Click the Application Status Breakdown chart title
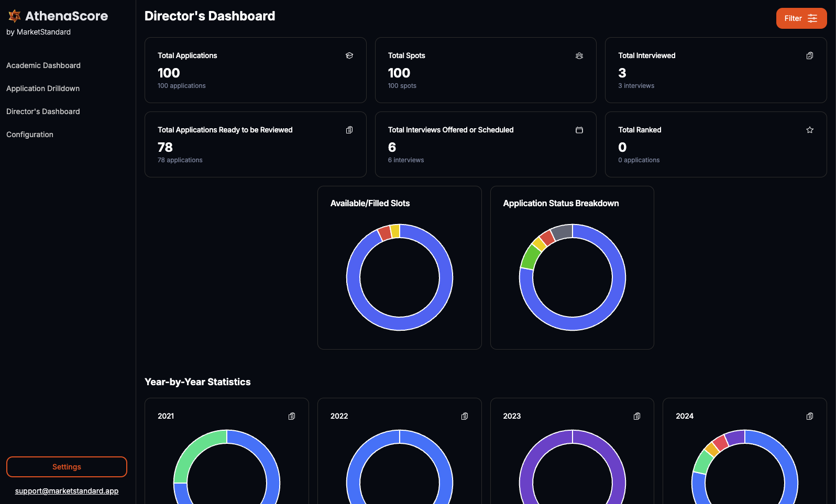 tap(561, 203)
